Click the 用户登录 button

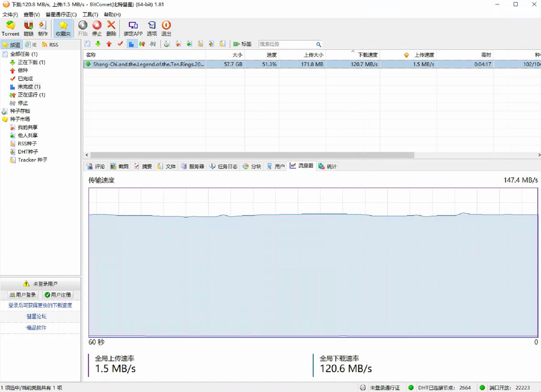pyautogui.click(x=23, y=295)
